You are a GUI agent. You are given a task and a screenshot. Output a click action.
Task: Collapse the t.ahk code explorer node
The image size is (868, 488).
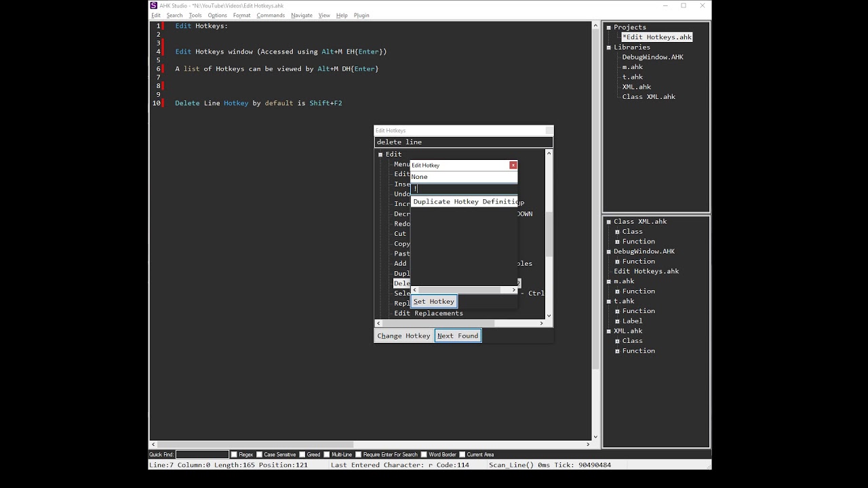coord(609,301)
